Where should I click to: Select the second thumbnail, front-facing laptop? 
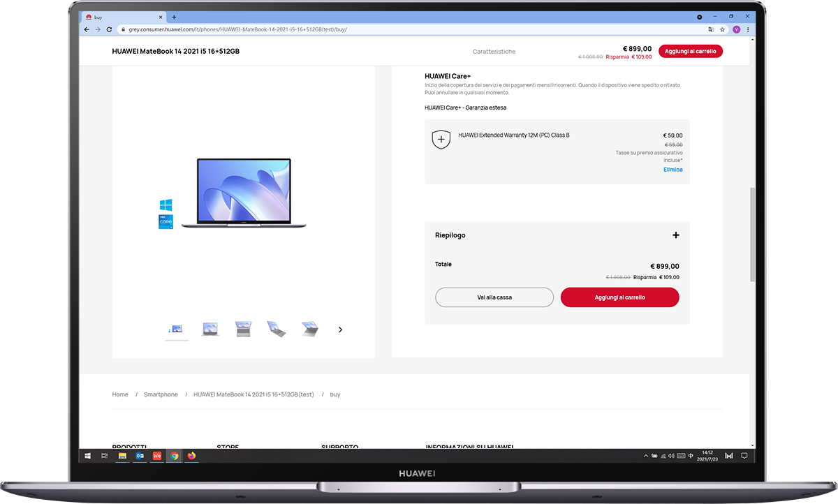(210, 329)
